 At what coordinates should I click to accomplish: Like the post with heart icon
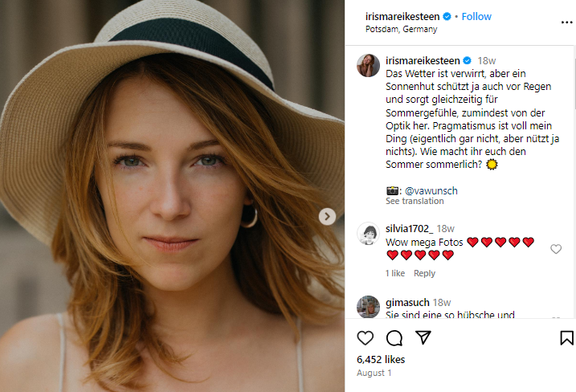coord(366,338)
